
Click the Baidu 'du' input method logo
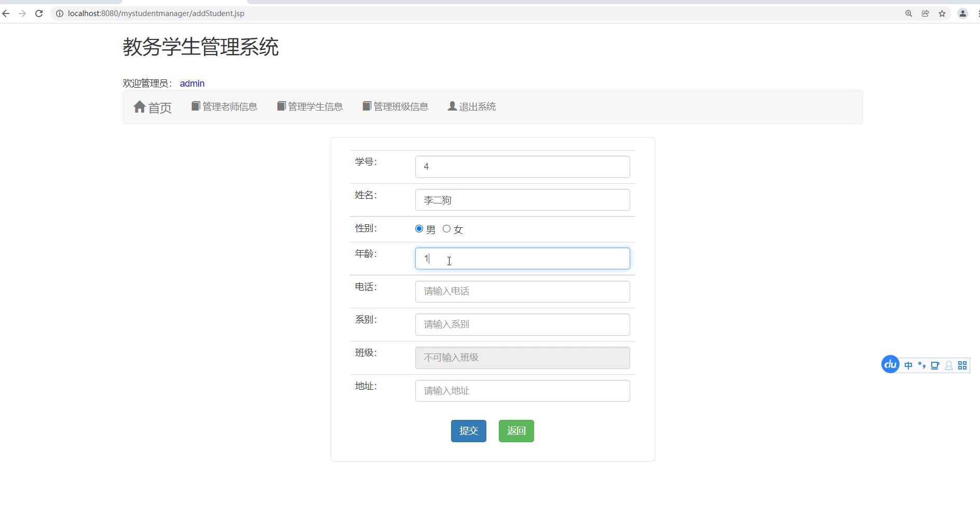point(891,364)
